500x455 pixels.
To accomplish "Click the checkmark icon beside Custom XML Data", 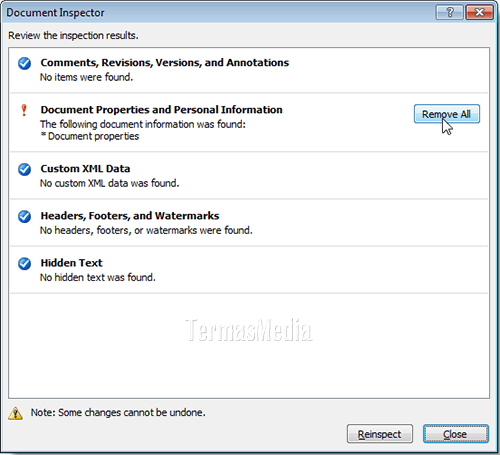I will click(x=24, y=169).
